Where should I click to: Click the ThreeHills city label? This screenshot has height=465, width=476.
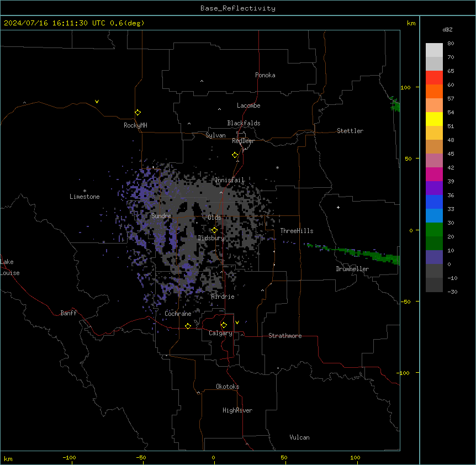[297, 231]
